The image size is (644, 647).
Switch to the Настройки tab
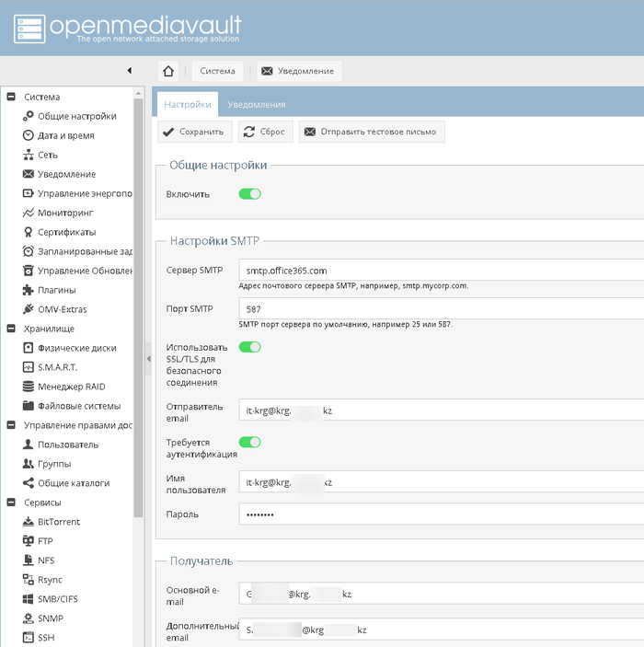(x=188, y=104)
